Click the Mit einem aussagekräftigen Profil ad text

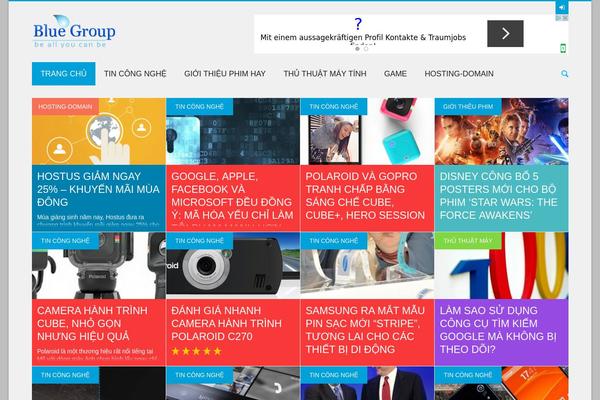(363, 38)
